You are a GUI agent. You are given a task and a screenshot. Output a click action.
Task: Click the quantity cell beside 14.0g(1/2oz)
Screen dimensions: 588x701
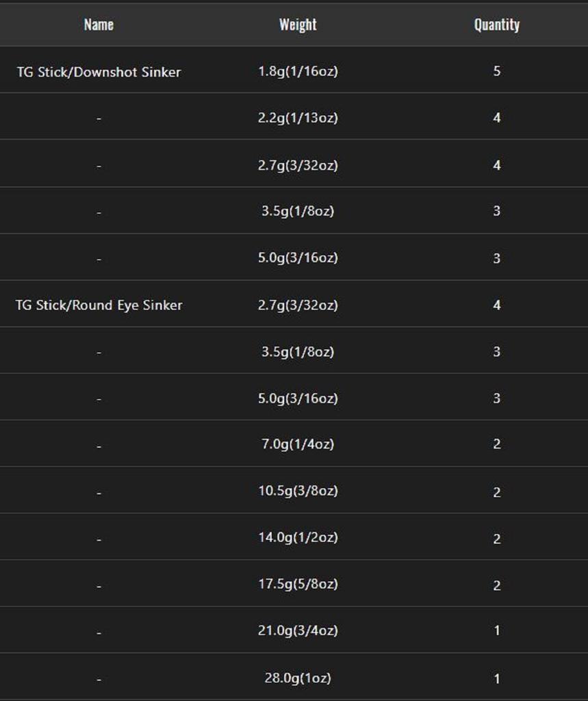pyautogui.click(x=496, y=539)
